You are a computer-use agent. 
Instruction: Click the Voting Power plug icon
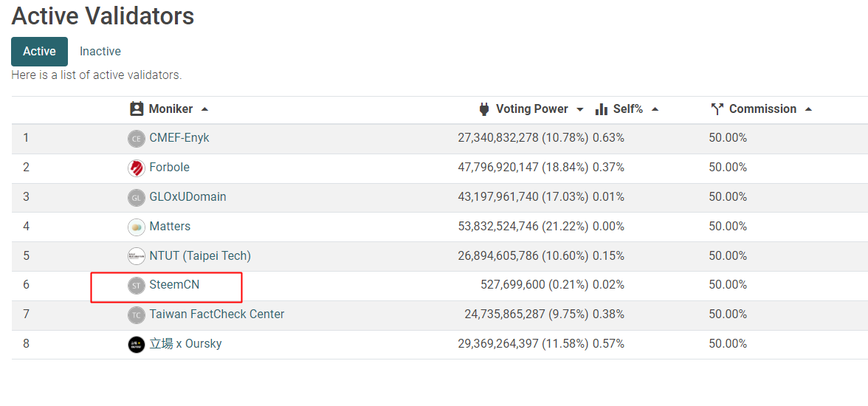coord(484,109)
